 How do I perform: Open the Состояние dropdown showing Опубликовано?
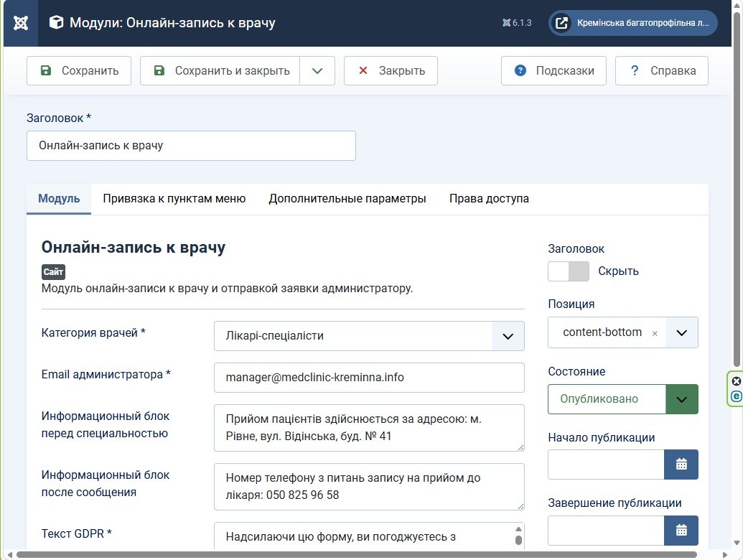622,399
